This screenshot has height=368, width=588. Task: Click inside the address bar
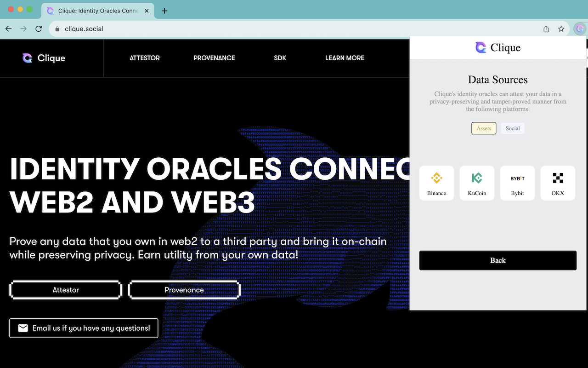[x=184, y=29]
